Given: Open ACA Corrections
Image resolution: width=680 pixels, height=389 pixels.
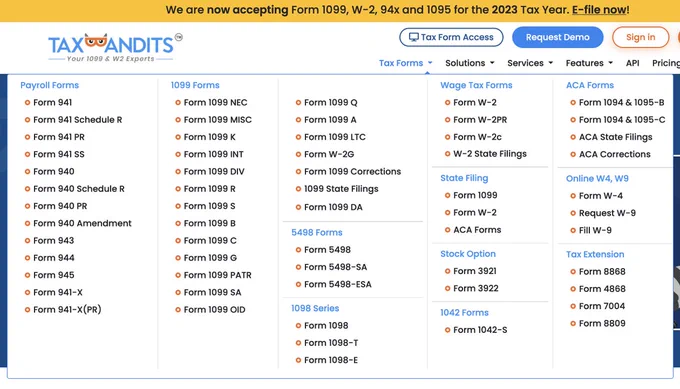Looking at the screenshot, I should tap(615, 154).
